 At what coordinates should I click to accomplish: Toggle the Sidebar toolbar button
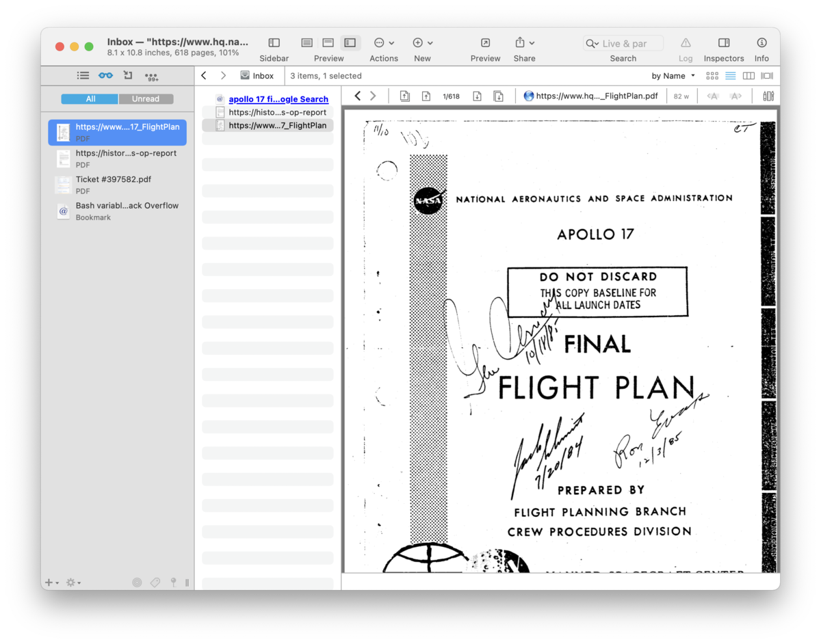[274, 43]
